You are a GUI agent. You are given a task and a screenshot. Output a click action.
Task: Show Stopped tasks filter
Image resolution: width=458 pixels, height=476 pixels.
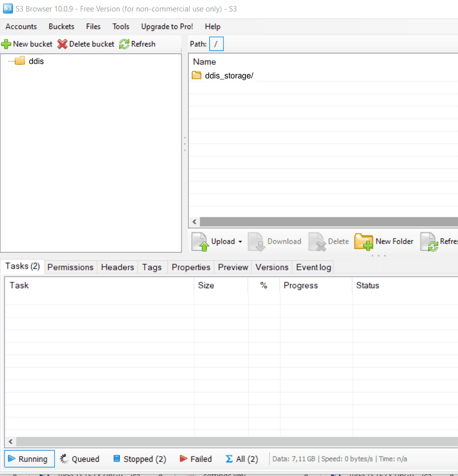pos(139,459)
